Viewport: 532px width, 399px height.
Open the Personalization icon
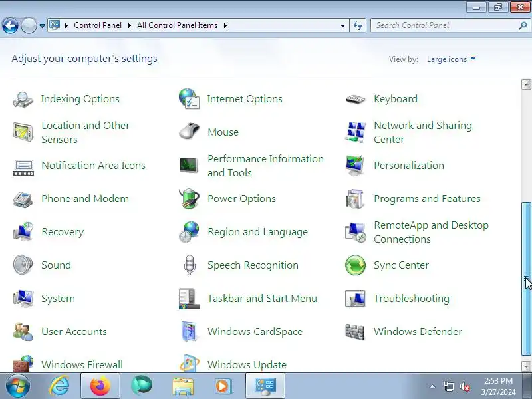pos(355,165)
